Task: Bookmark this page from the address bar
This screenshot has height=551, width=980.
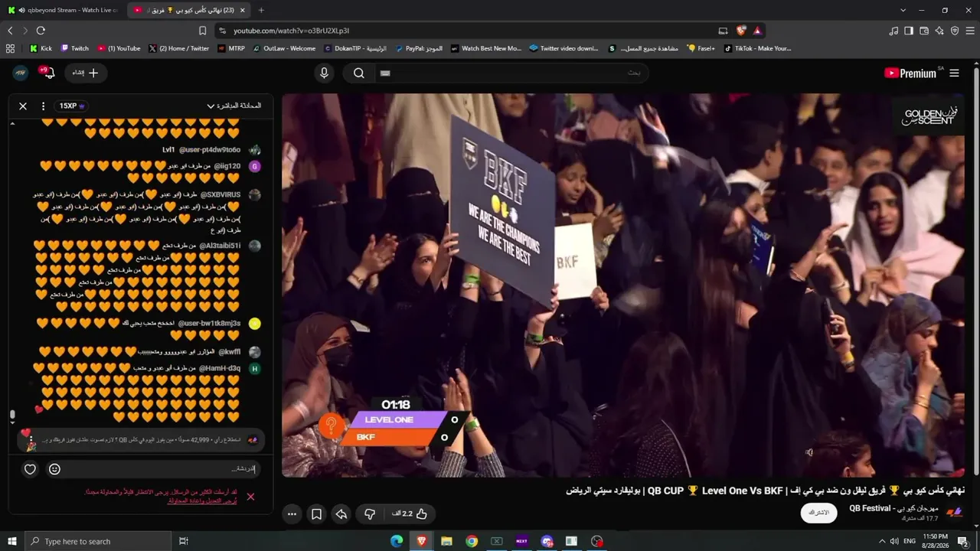Action: [x=202, y=31]
